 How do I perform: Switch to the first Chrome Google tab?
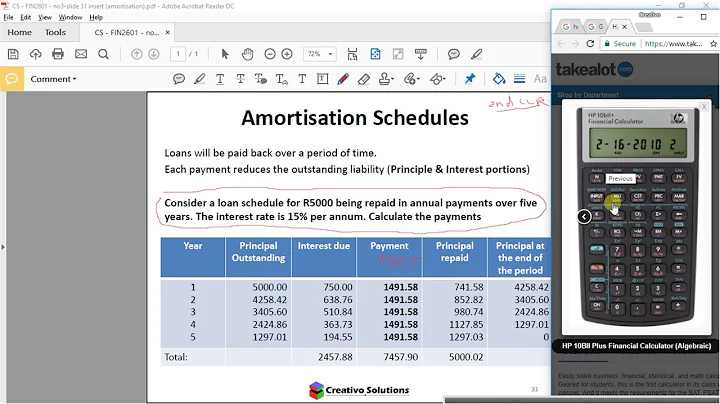pos(570,27)
